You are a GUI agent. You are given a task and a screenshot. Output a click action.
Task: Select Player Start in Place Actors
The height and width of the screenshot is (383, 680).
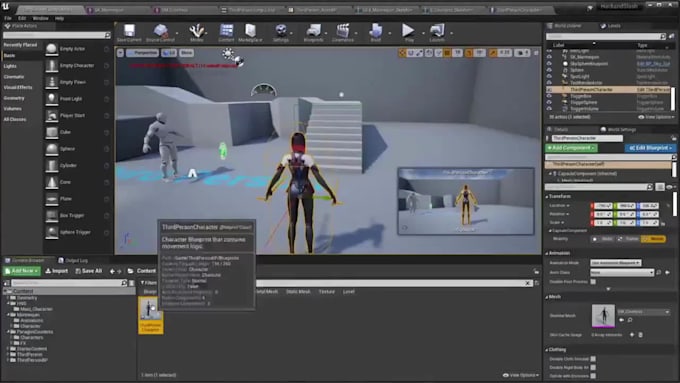pyautogui.click(x=78, y=115)
